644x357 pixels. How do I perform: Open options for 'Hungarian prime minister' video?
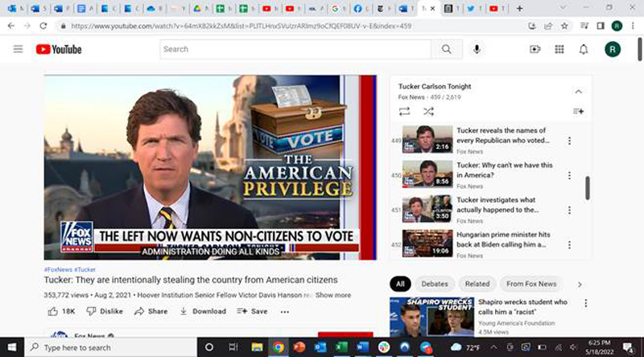point(569,245)
